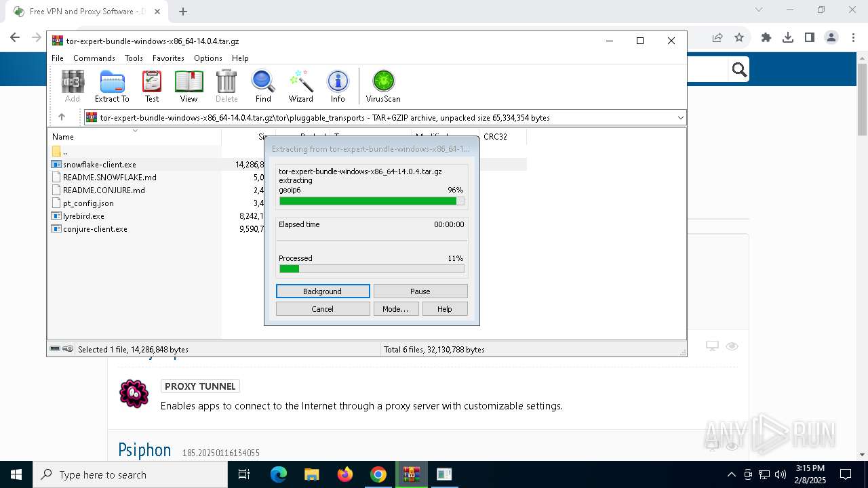Pause the extraction
Screen dimensions: 868x488
(420, 291)
